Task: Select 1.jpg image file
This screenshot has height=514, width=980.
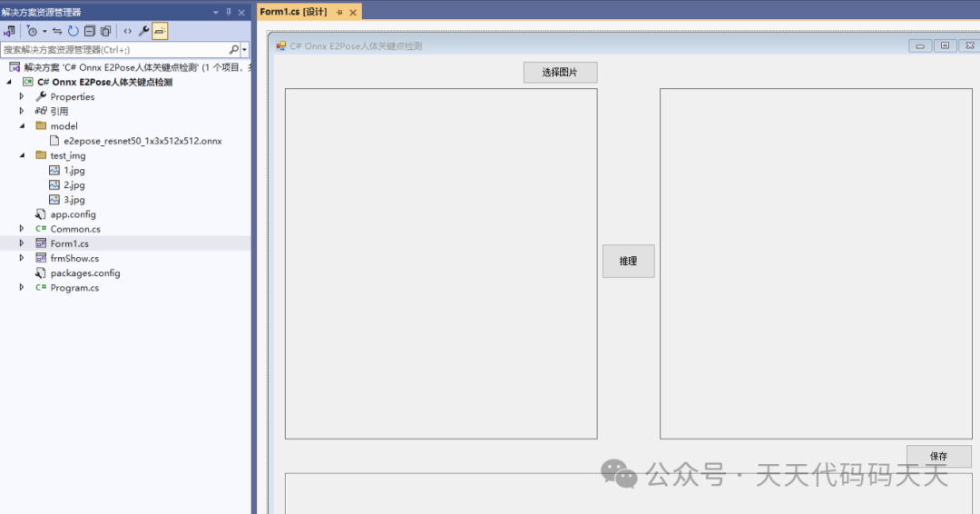Action: 73,170
